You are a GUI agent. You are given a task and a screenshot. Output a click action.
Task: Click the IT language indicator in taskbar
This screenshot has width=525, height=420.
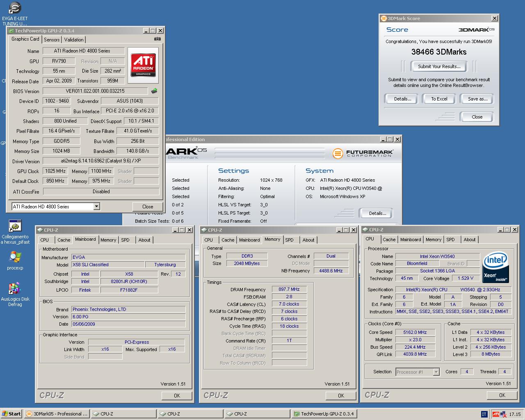[x=484, y=414]
